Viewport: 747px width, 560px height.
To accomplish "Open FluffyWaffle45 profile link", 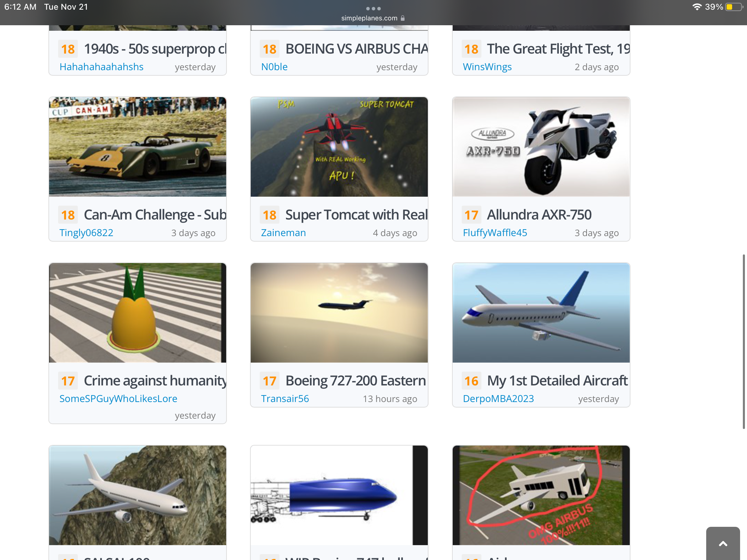I will coord(495,233).
